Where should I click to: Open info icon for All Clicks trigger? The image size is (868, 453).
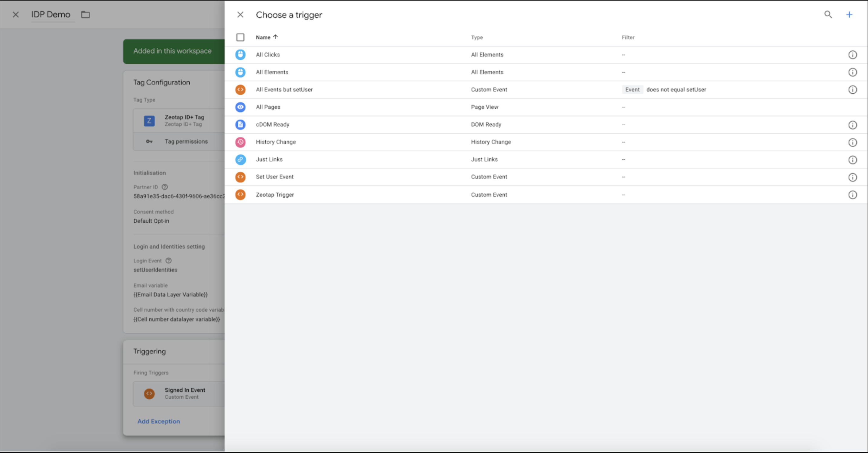point(853,55)
